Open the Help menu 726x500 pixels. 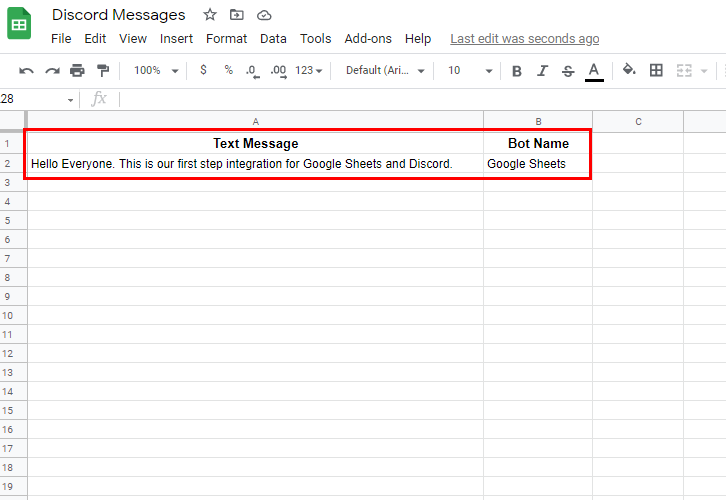pos(418,38)
